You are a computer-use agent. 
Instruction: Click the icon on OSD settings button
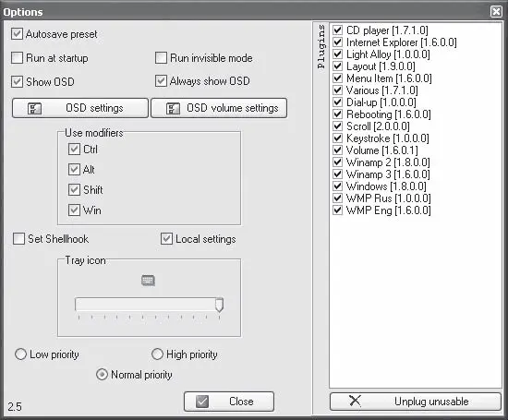pyautogui.click(x=34, y=109)
